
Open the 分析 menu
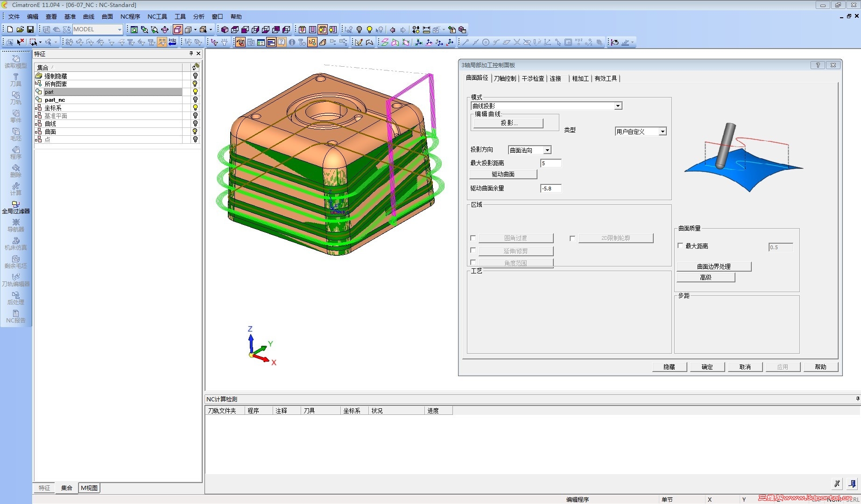[x=199, y=17]
